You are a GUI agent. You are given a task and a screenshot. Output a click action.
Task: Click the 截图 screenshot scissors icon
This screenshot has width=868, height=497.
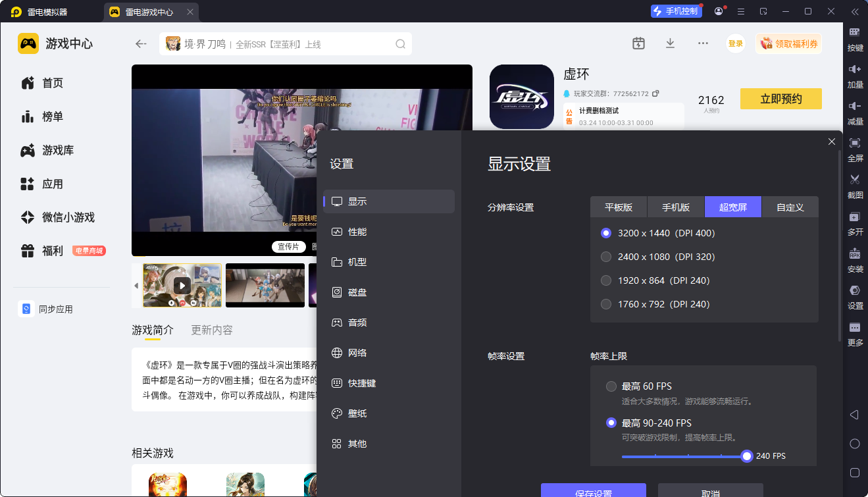pyautogui.click(x=855, y=180)
